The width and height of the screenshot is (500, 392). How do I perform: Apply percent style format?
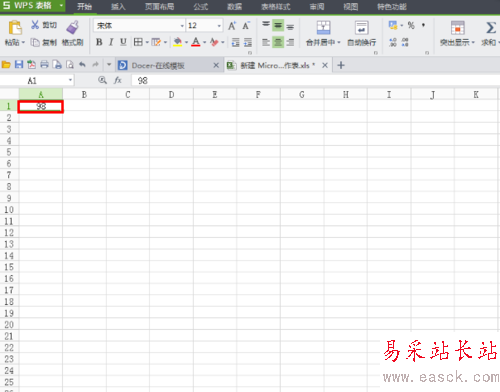pyautogui.click(x=411, y=25)
